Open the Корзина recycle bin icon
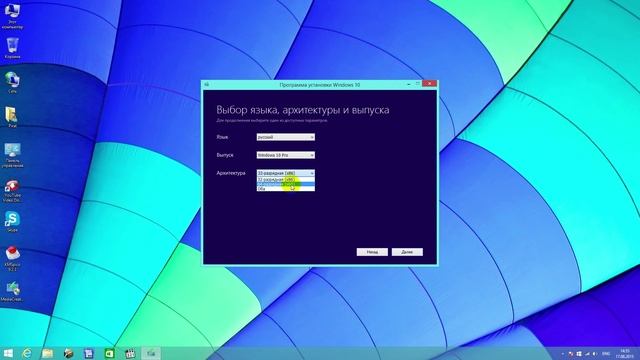 pos(12,48)
